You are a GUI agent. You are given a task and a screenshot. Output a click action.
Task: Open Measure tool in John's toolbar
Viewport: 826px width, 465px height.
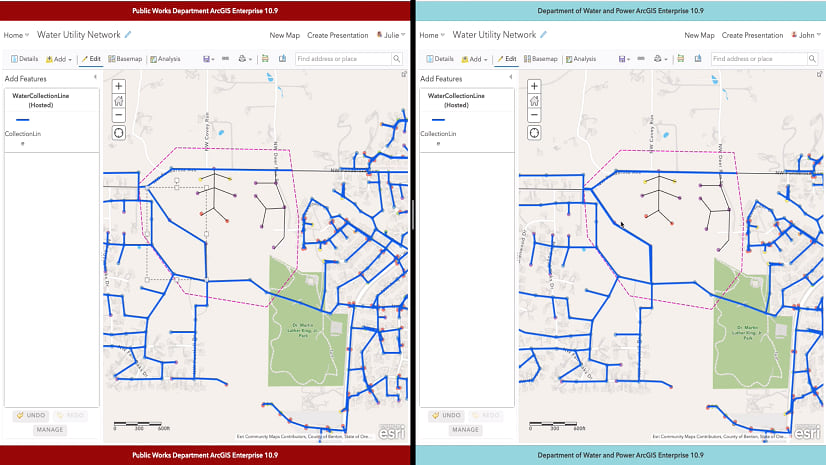click(x=698, y=58)
